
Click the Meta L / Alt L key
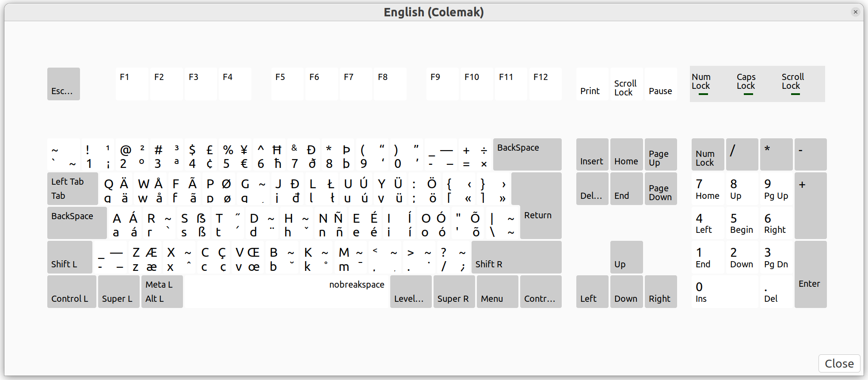tap(162, 292)
